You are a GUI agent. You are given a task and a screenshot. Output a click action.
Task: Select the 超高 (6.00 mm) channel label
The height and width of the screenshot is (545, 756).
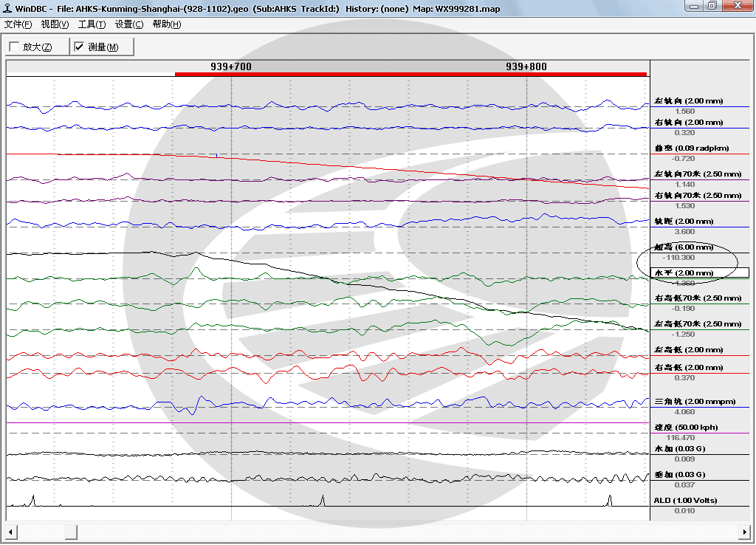pyautogui.click(x=684, y=247)
